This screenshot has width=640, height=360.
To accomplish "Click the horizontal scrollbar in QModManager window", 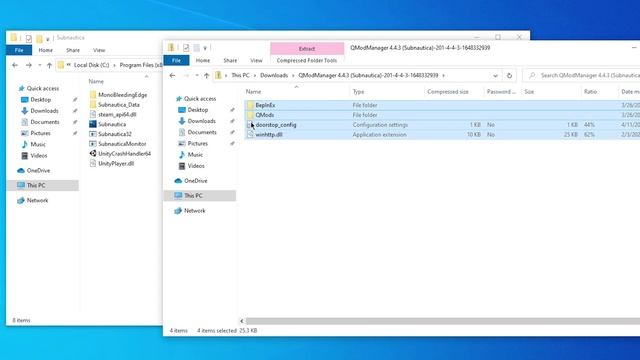I will point(443,321).
